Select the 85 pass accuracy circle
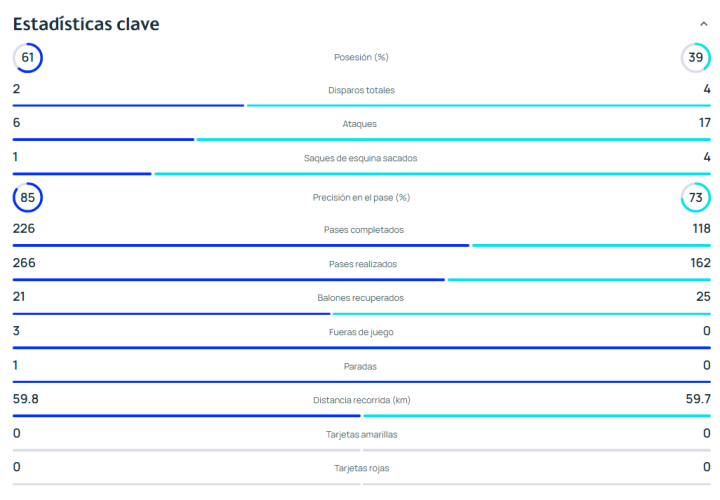720x500 pixels. (27, 198)
